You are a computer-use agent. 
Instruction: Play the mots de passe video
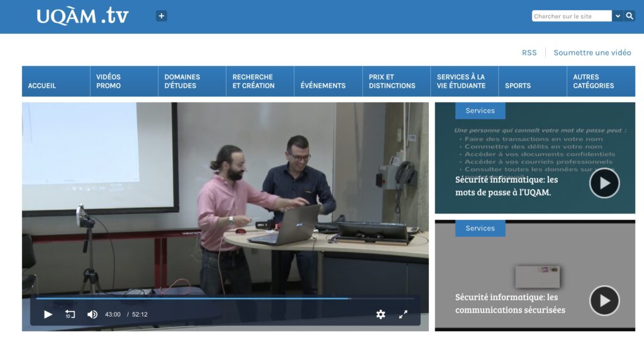pos(604,183)
